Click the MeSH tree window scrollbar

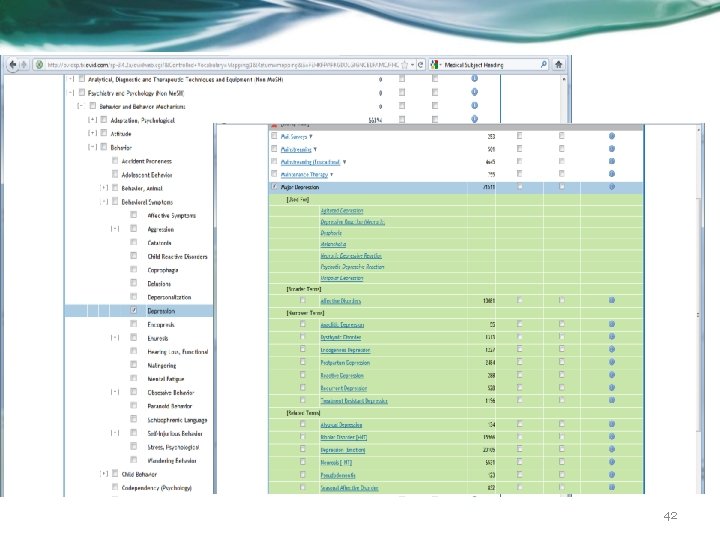pos(563,99)
